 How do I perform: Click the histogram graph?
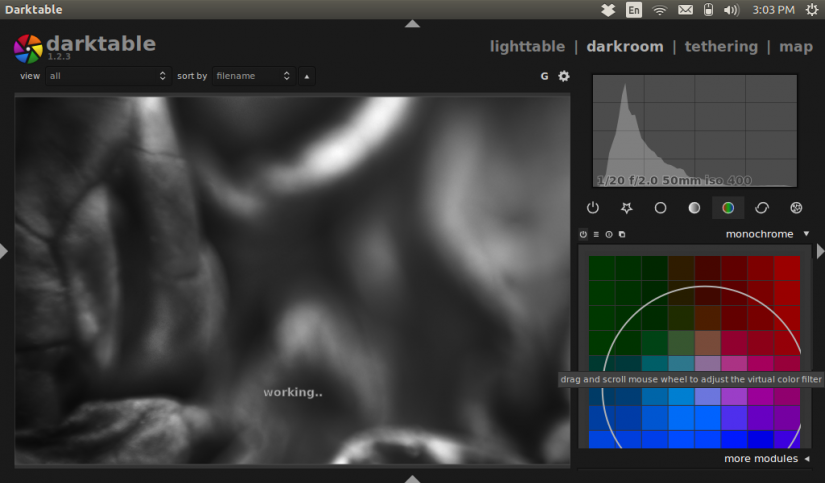695,130
